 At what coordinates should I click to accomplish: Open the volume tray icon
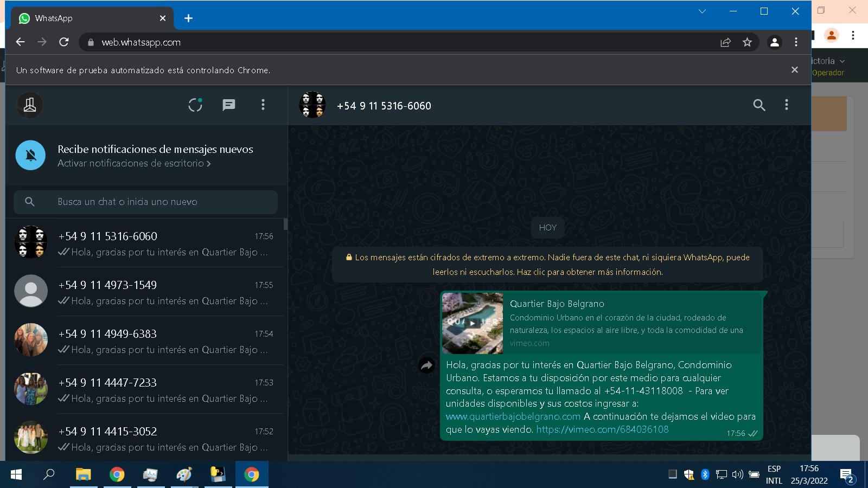point(737,475)
